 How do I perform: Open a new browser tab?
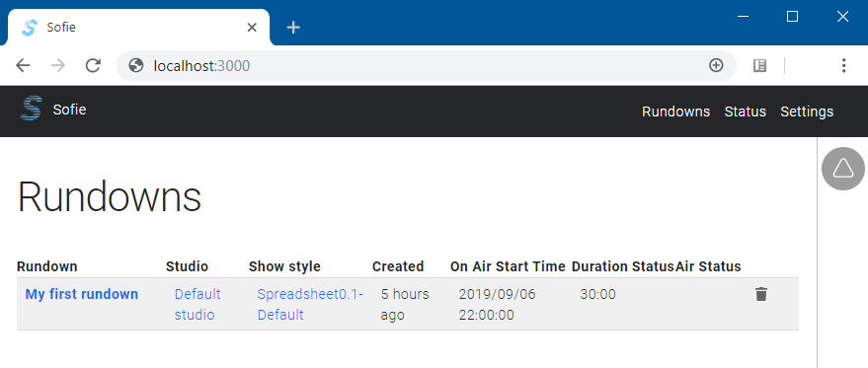click(x=293, y=27)
